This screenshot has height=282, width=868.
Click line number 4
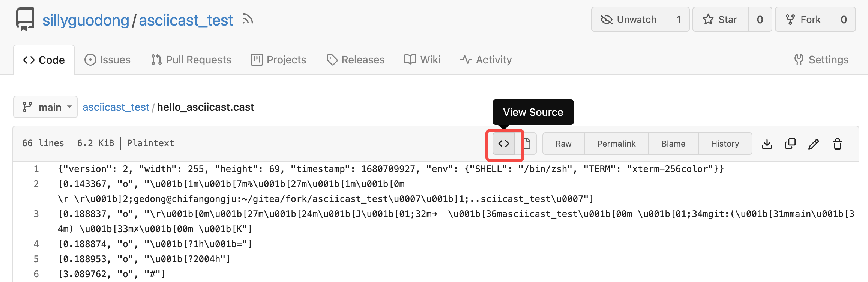tap(36, 244)
